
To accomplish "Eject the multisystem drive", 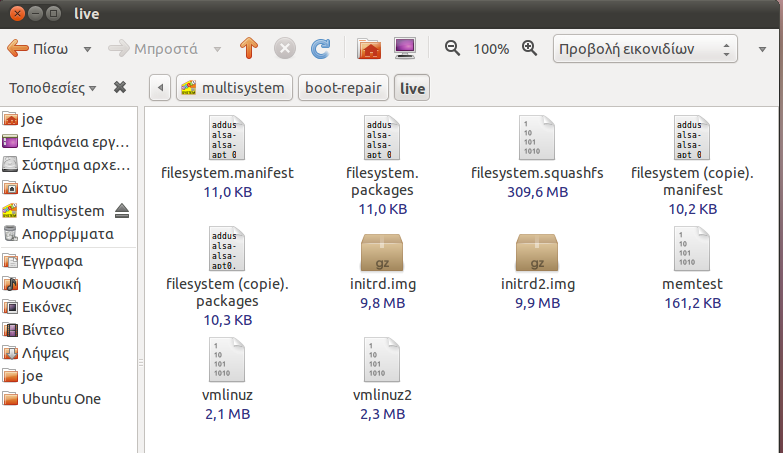I will [x=122, y=210].
